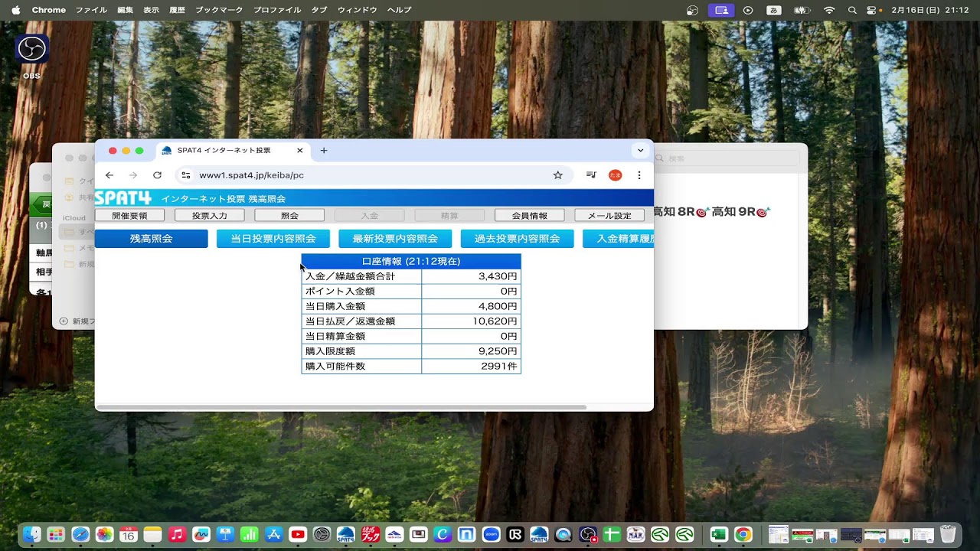Open the Chrome profile avatar

(615, 175)
